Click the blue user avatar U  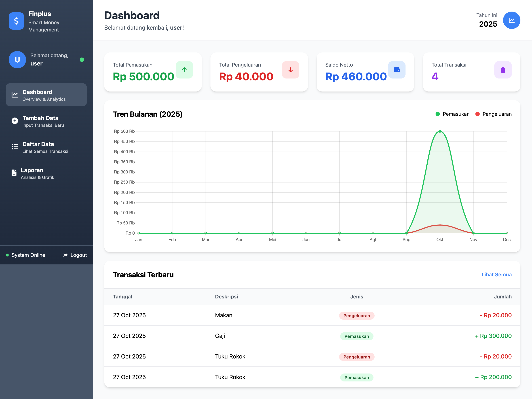click(17, 60)
